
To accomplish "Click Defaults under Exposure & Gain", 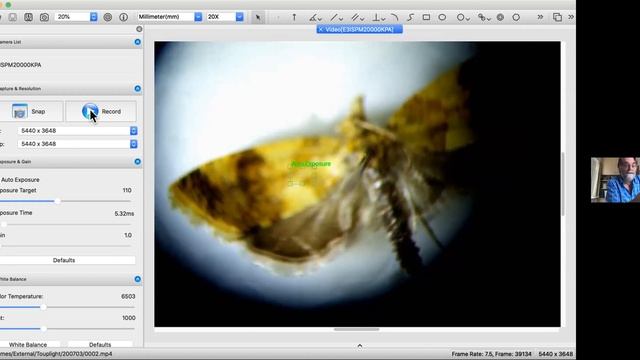I will tap(64, 260).
